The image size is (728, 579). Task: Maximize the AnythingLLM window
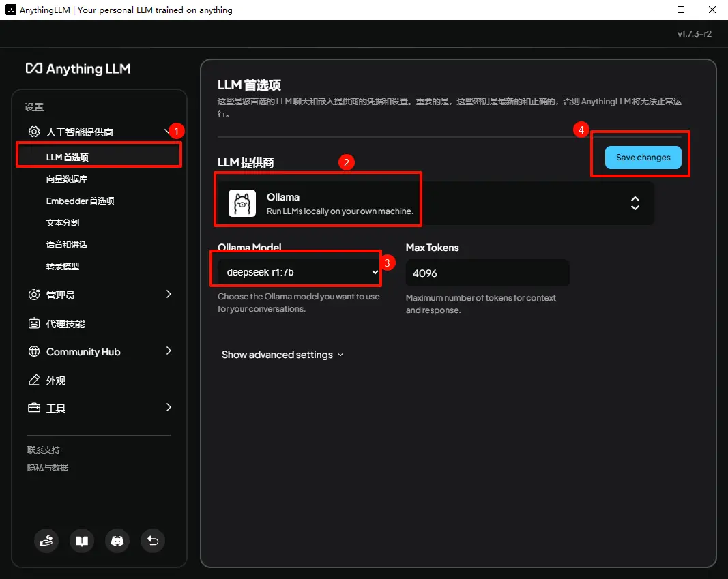[681, 10]
